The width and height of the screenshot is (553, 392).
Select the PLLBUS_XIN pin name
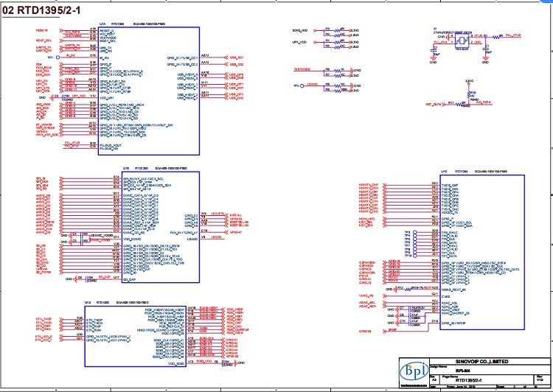(109, 149)
